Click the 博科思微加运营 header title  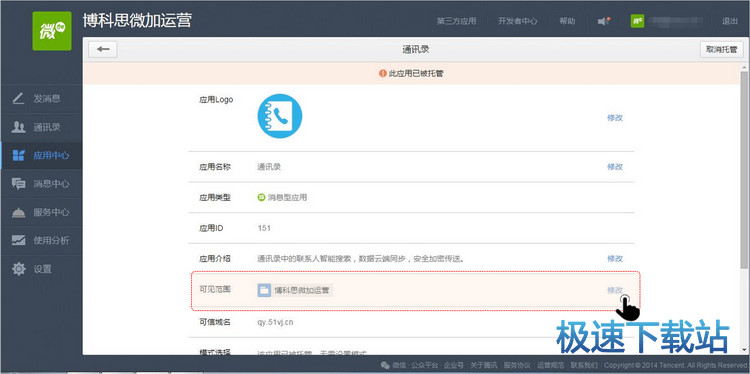pyautogui.click(x=137, y=20)
